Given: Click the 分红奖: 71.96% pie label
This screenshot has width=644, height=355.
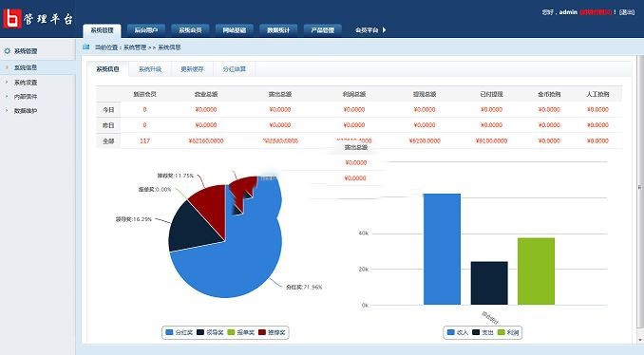Looking at the screenshot, I should point(304,288).
